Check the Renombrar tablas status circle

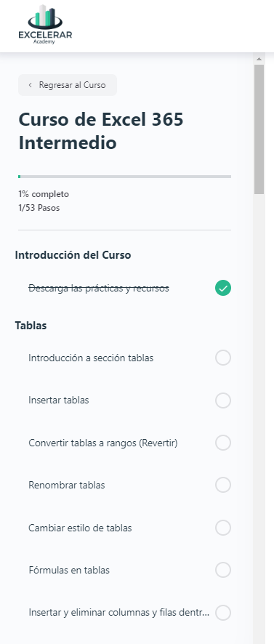(223, 485)
